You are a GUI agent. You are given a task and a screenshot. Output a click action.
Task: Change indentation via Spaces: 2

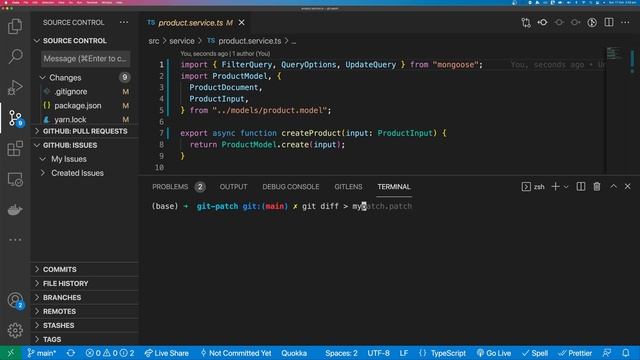point(341,353)
